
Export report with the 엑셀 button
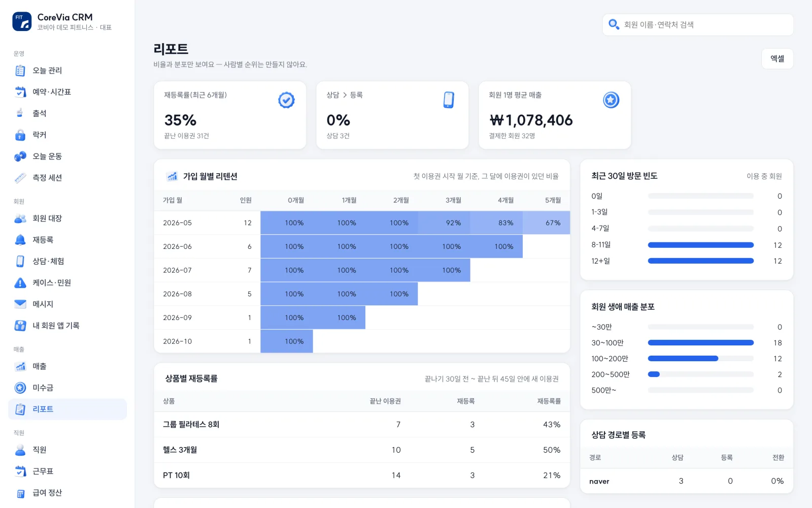coord(777,58)
